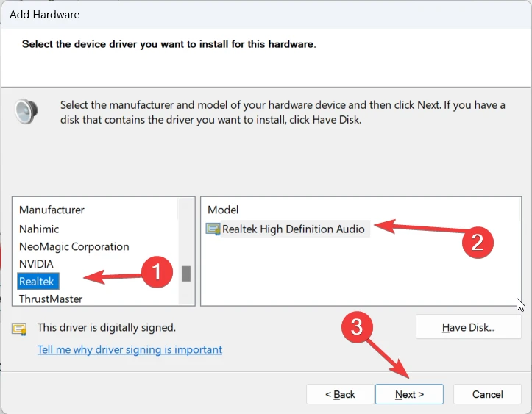
Task: Select Realtek High Definition Audio model
Action: (x=293, y=229)
